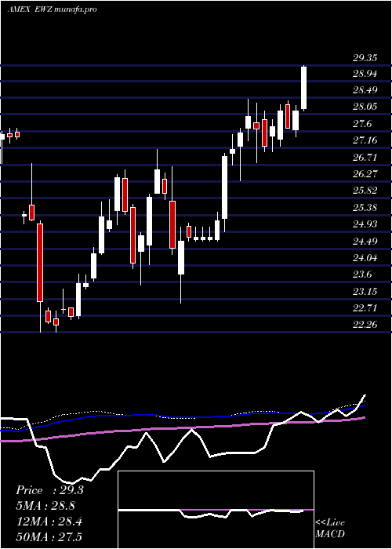Click the 28.05 price axis label
392x549 pixels.
(365, 107)
